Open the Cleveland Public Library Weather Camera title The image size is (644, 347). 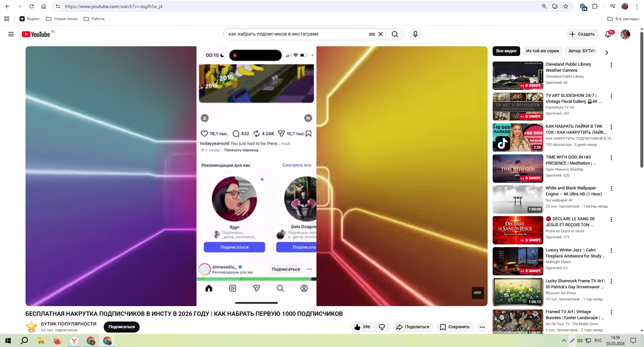[x=568, y=67]
